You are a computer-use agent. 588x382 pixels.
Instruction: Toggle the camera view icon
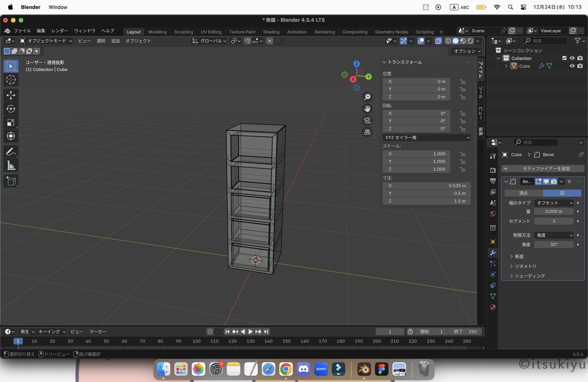pos(367,121)
